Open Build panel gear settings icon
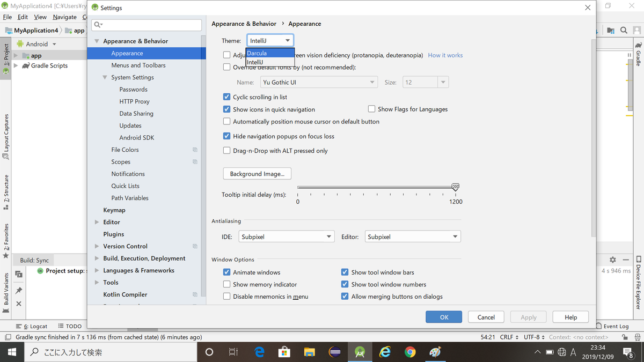 [613, 260]
